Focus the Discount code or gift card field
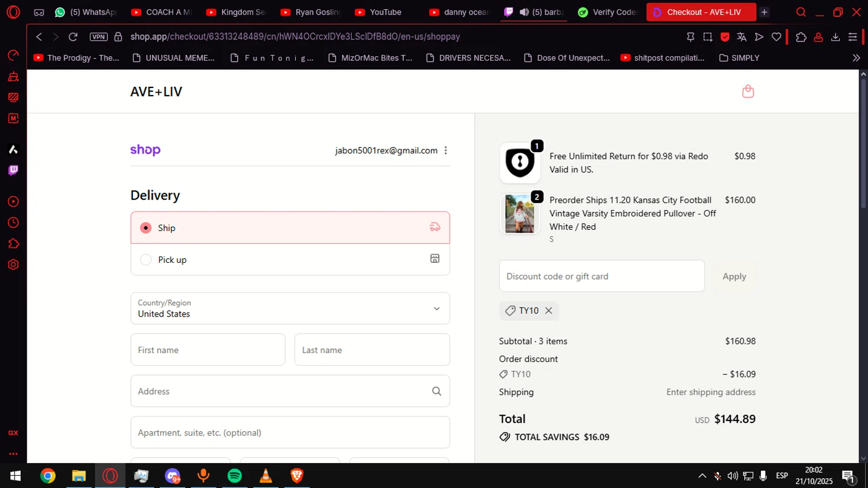868x488 pixels. click(602, 276)
